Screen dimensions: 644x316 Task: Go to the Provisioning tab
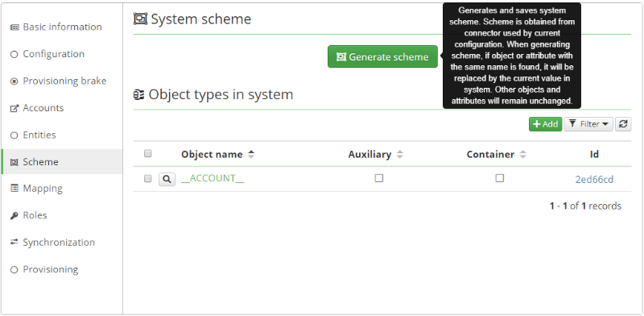62,269
